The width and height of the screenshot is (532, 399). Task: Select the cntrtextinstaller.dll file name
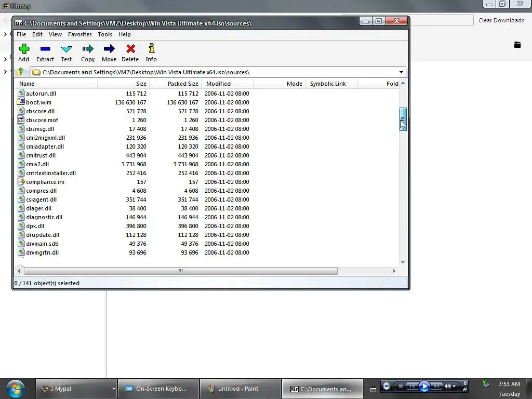click(x=51, y=173)
